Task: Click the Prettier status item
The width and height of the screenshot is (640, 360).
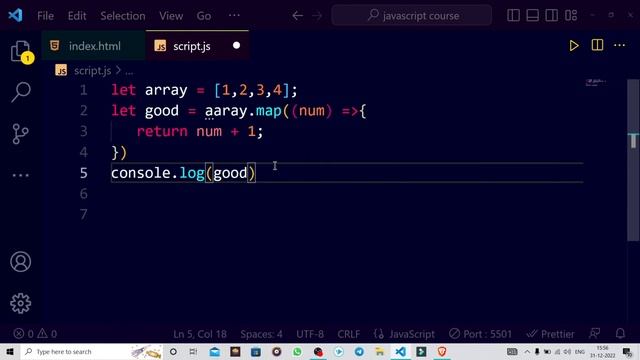Action: point(550,334)
